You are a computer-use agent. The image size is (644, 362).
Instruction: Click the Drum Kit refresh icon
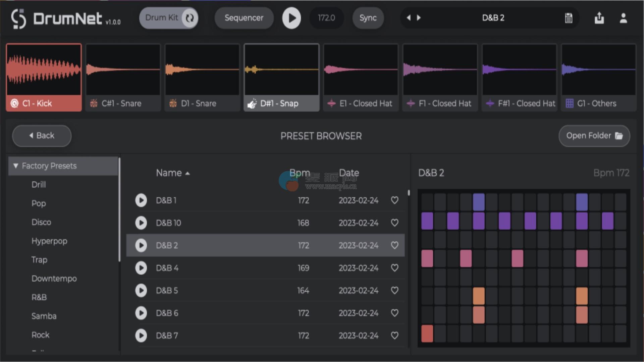click(x=190, y=18)
